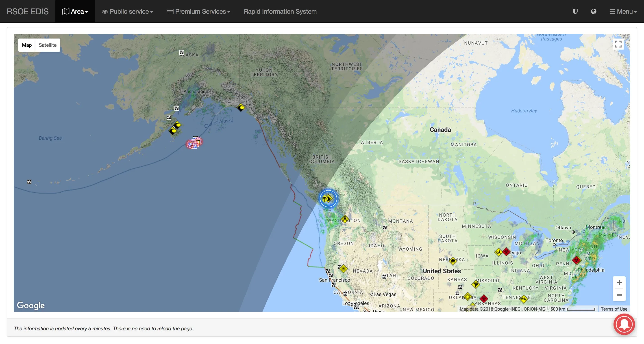Click the shield icon in navbar

[x=575, y=11]
